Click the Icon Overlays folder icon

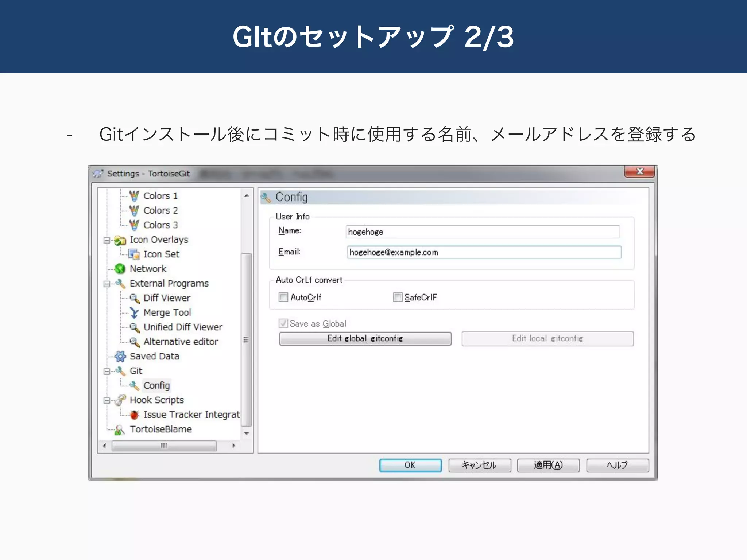[120, 240]
